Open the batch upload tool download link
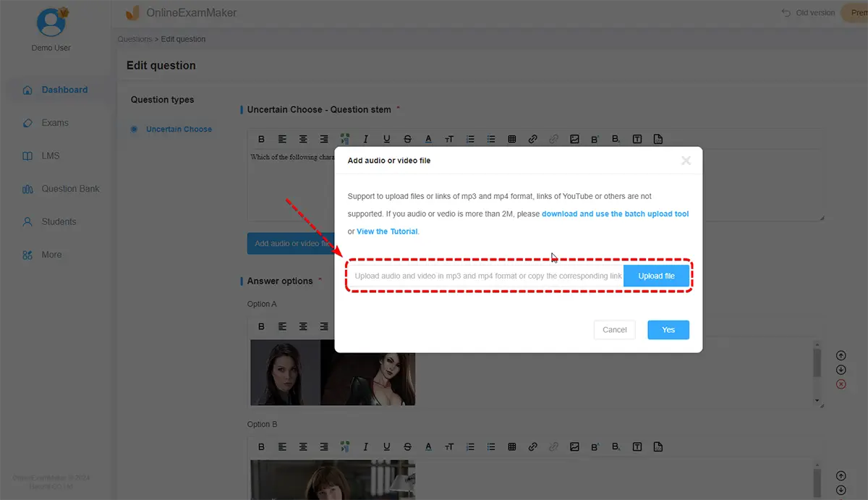This screenshot has height=500, width=868. (x=615, y=214)
